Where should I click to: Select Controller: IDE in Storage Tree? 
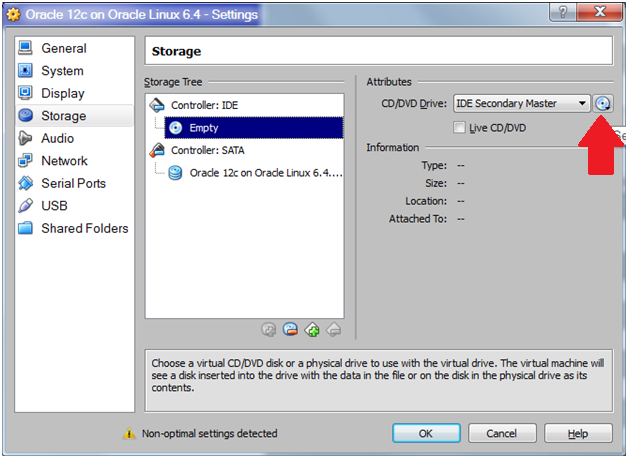click(204, 105)
